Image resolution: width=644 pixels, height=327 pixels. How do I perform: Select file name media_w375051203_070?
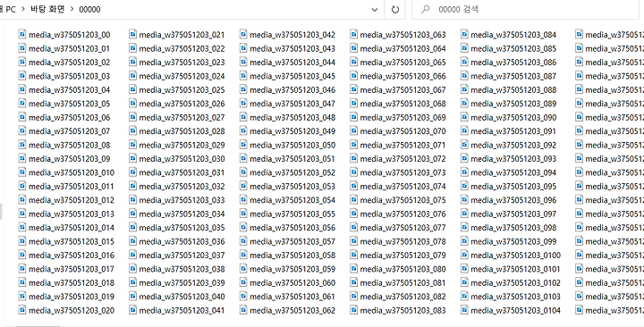coord(402,131)
